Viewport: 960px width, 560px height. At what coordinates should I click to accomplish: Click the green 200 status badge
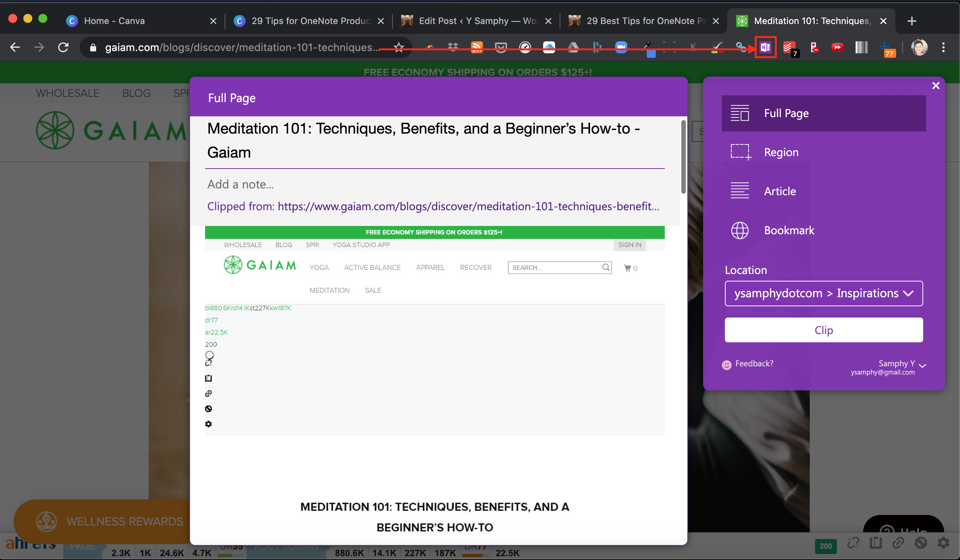click(x=826, y=545)
